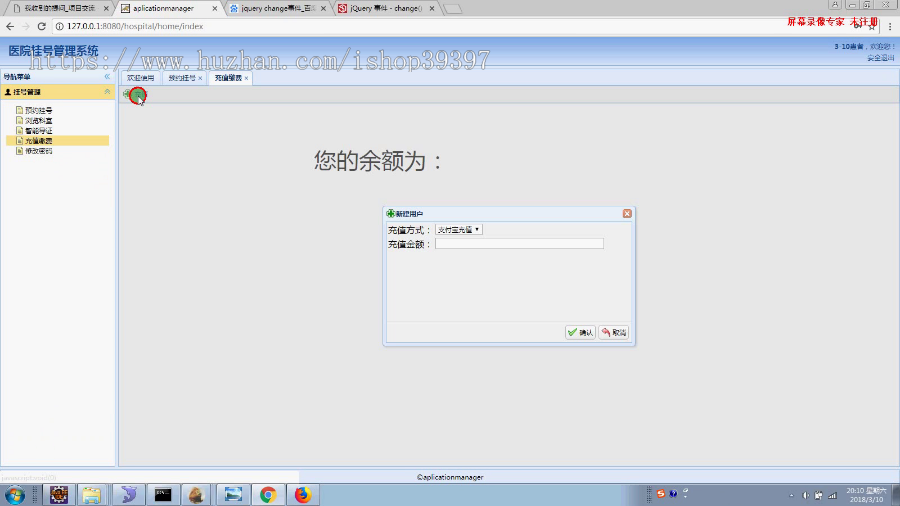Click the green add icon in toolbar
Viewport: 900px width, 506px height.
127,94
